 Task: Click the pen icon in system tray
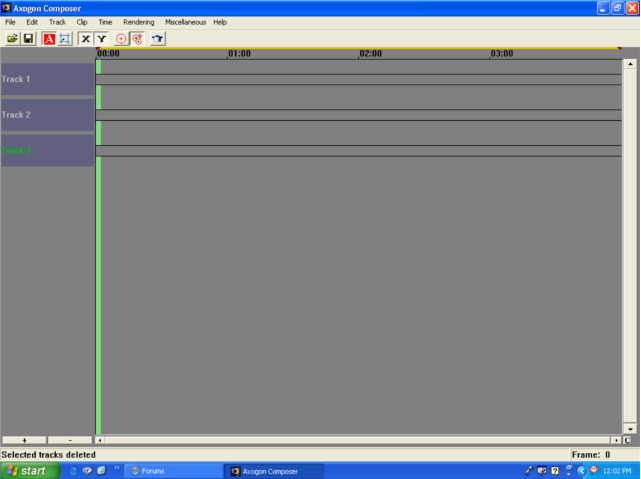529,471
